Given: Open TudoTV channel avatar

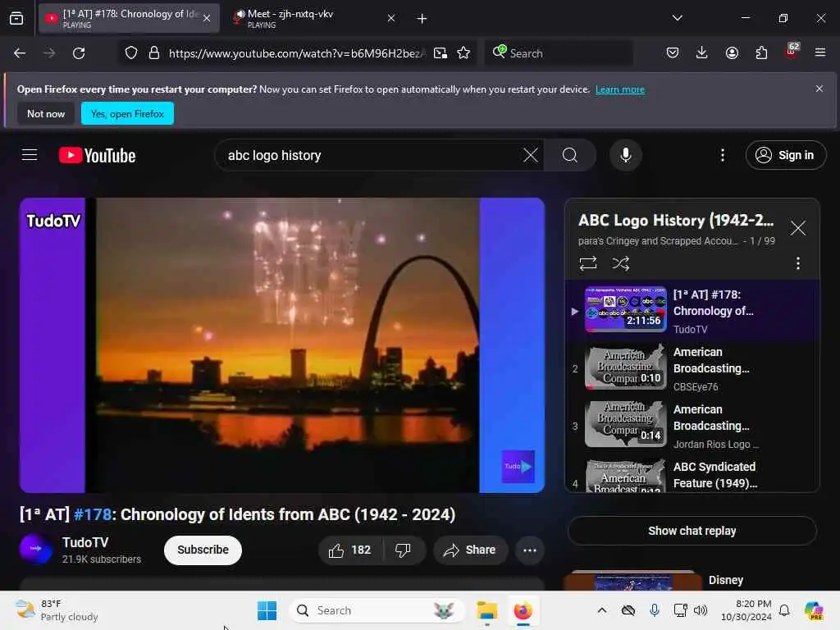Looking at the screenshot, I should [x=36, y=549].
